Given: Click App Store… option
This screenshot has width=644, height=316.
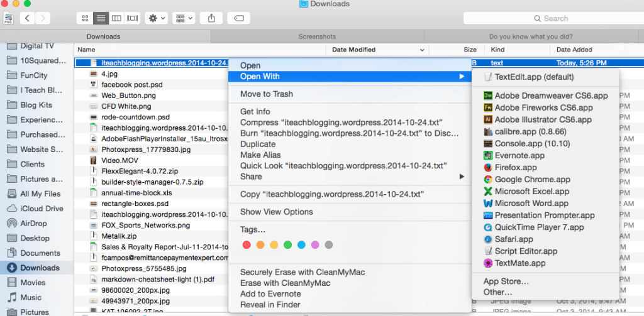Looking at the screenshot, I should (506, 281).
